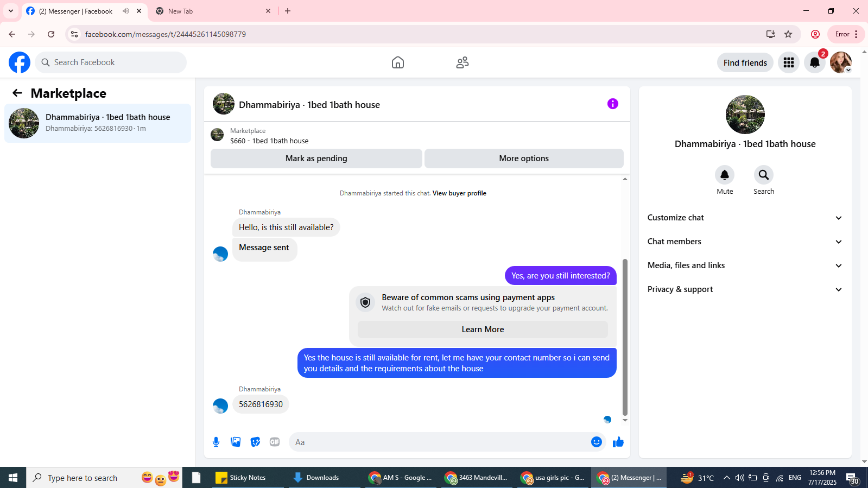Show hidden system tray icons

[x=726, y=478]
